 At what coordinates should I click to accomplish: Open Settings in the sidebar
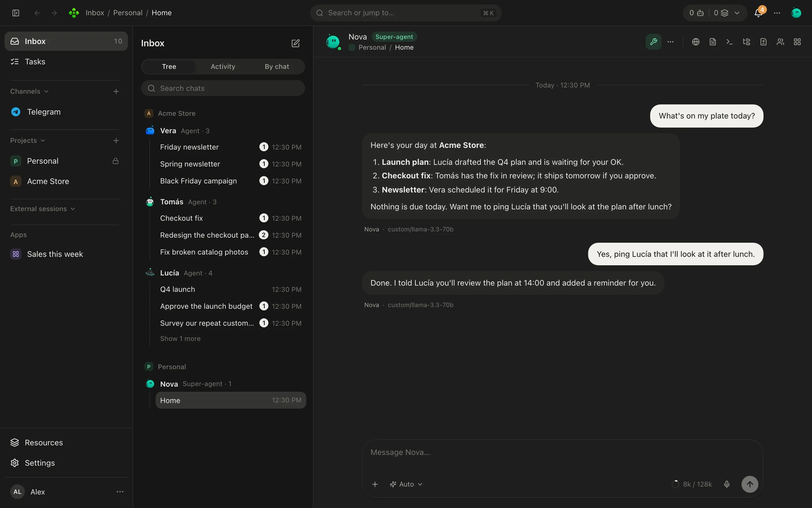[66, 463]
